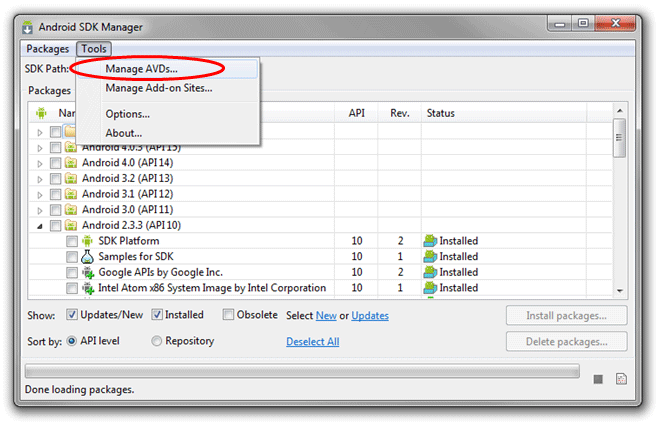The height and width of the screenshot is (422, 657).
Task: Click the Samples for SDK flask icon
Action: [87, 256]
